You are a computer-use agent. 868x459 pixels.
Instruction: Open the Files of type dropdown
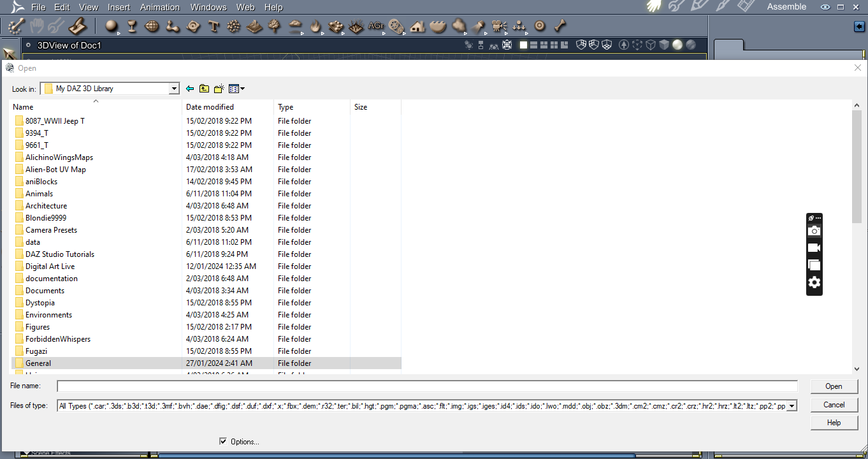pyautogui.click(x=792, y=405)
